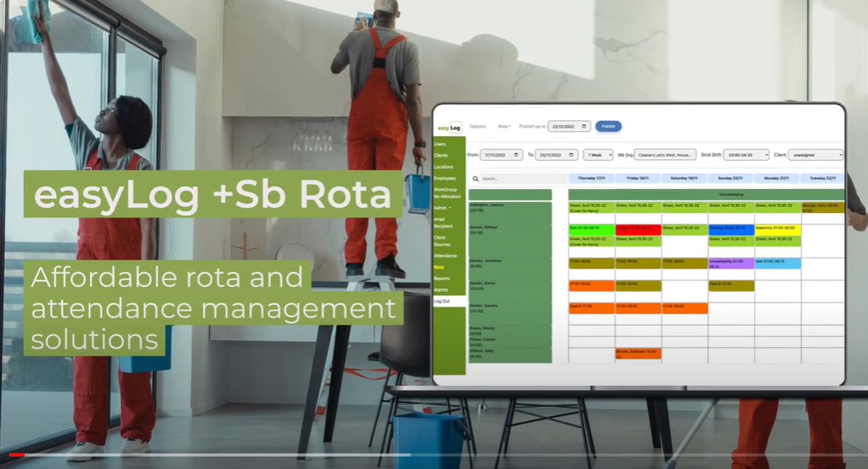Click the From date field
Viewport: 868px width, 469px height.
(x=501, y=155)
